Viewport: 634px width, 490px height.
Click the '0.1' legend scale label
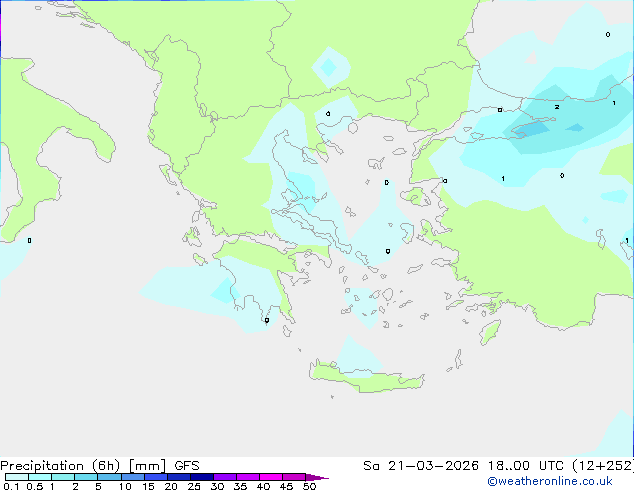tap(11, 486)
